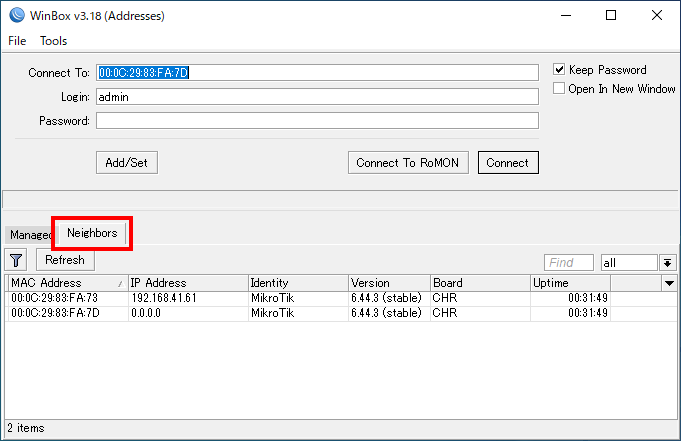
Task: Click the '2 items' status bar text
Action: [x=26, y=428]
